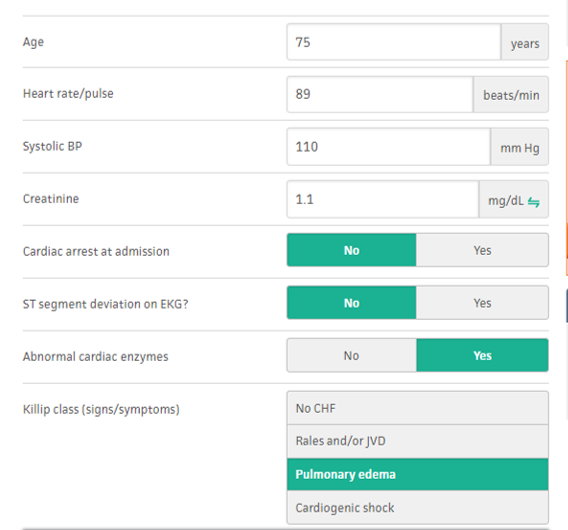Set Abnormal cardiac enzymes to Yes
The height and width of the screenshot is (530, 568).
(x=482, y=355)
